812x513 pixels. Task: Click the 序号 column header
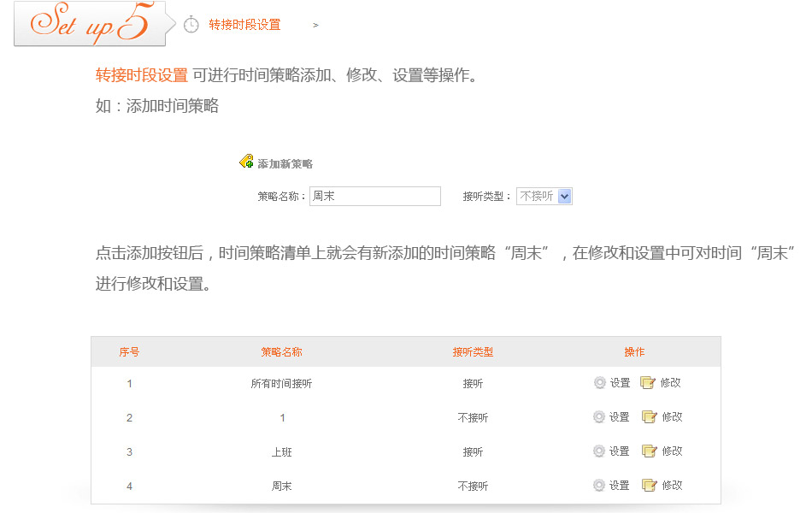coord(129,351)
